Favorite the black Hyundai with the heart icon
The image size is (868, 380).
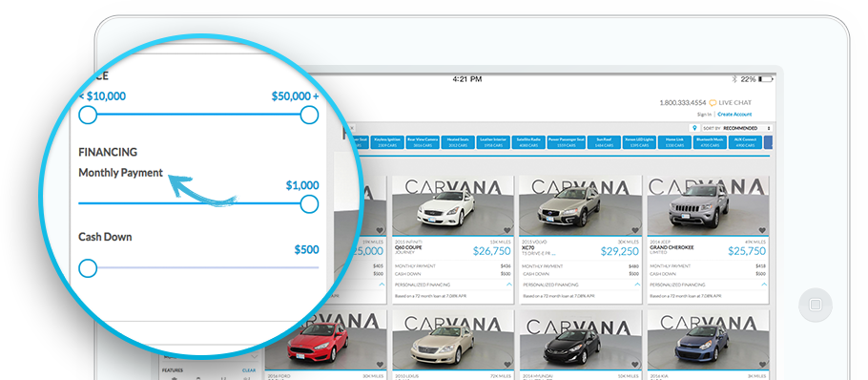click(635, 365)
